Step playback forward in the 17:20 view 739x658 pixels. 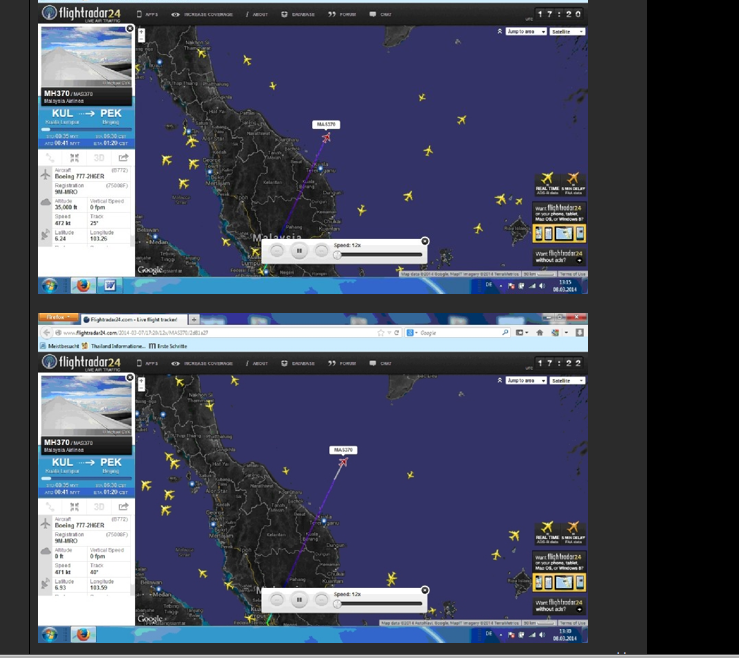(x=321, y=251)
